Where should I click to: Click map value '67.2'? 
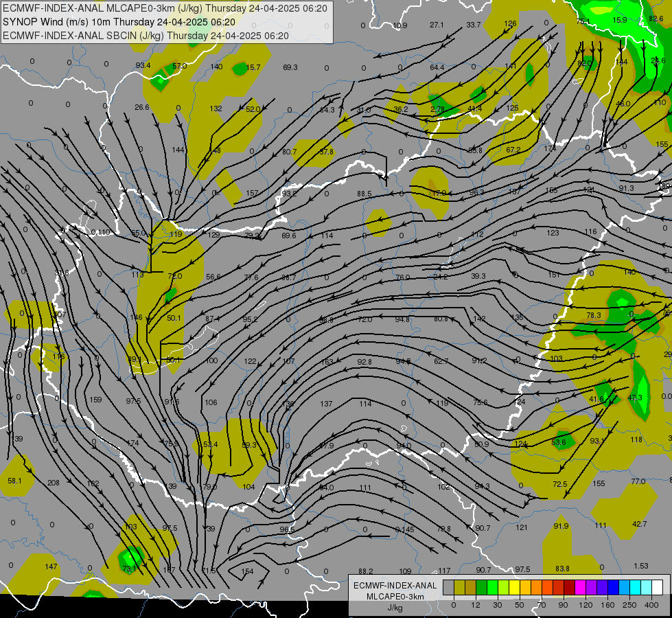pos(513,150)
